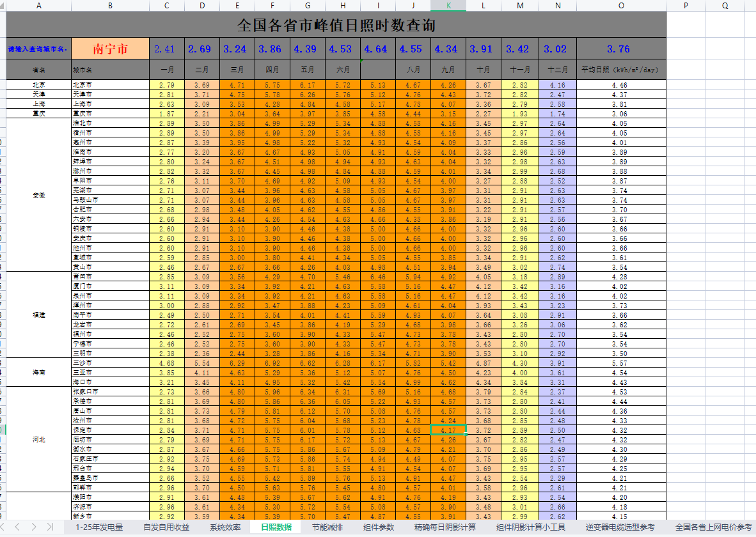Viewport: 756px width, 537px height.
Task: Jump to the last sheet using the end arrow
Action: click(50, 527)
